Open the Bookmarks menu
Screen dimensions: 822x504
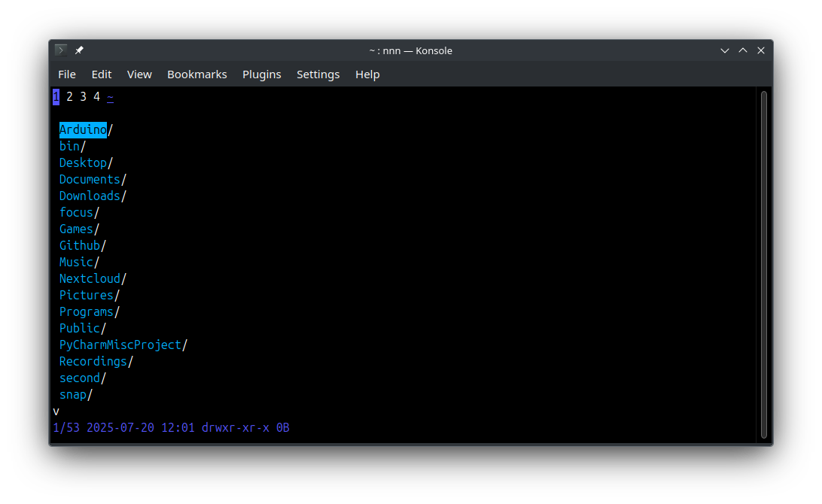coord(197,74)
